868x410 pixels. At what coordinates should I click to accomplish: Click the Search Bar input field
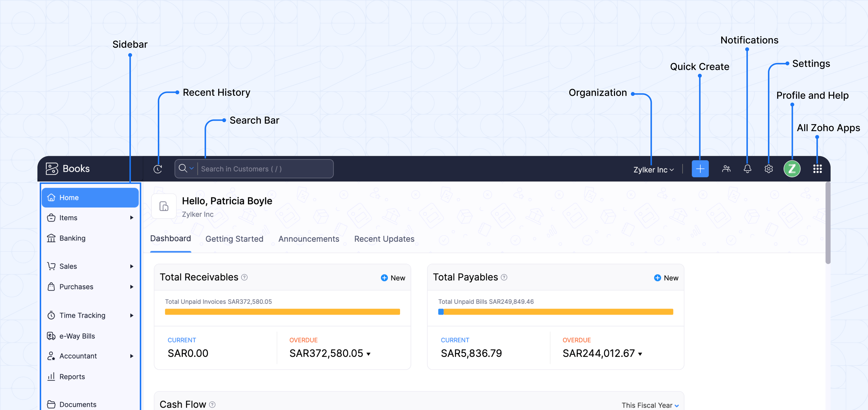coord(265,169)
